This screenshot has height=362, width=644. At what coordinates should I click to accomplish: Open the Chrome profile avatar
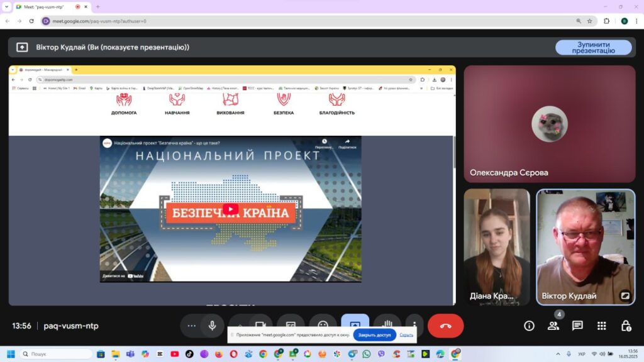pos(625,21)
